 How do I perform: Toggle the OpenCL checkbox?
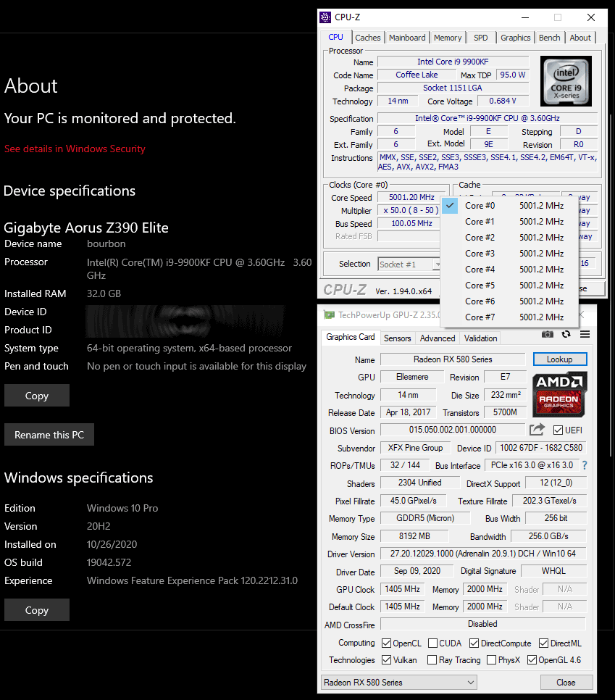[387, 643]
